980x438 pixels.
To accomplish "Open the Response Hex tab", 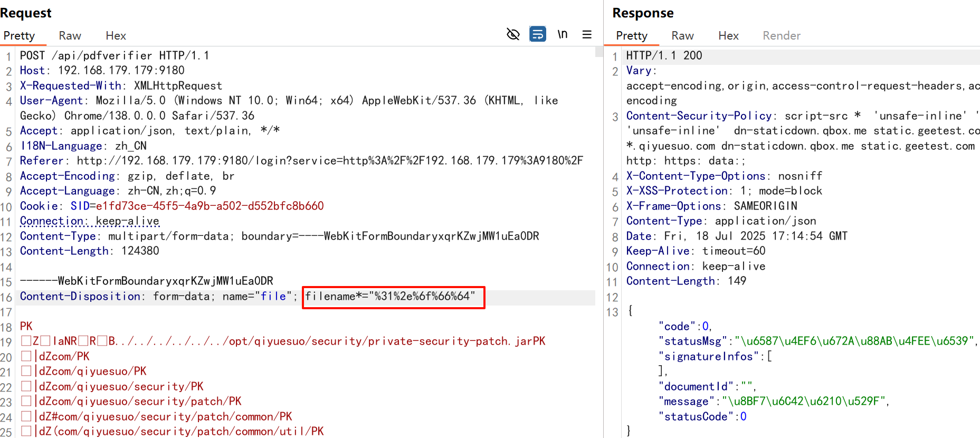I will [728, 36].
